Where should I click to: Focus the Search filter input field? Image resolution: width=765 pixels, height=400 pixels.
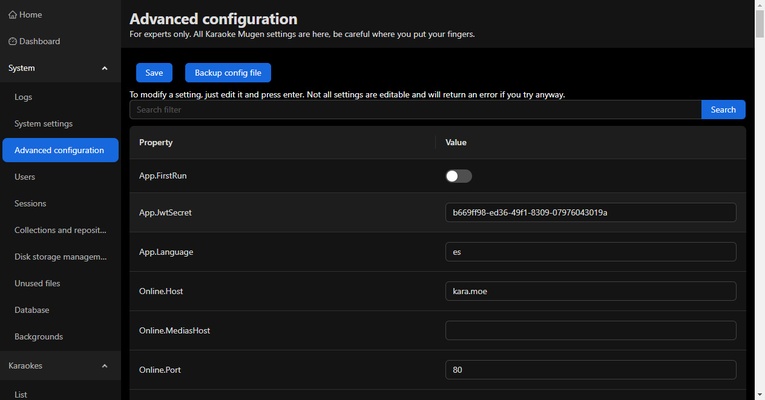(x=415, y=110)
